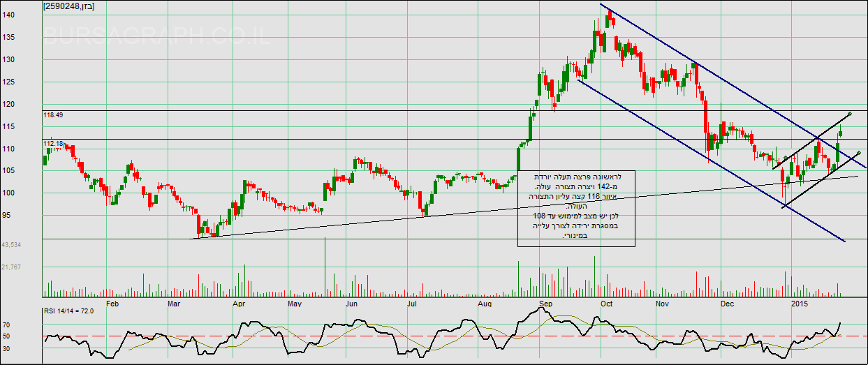This screenshot has width=868, height=365.
Task: Click the 2015 year label
Action: pyautogui.click(x=798, y=304)
